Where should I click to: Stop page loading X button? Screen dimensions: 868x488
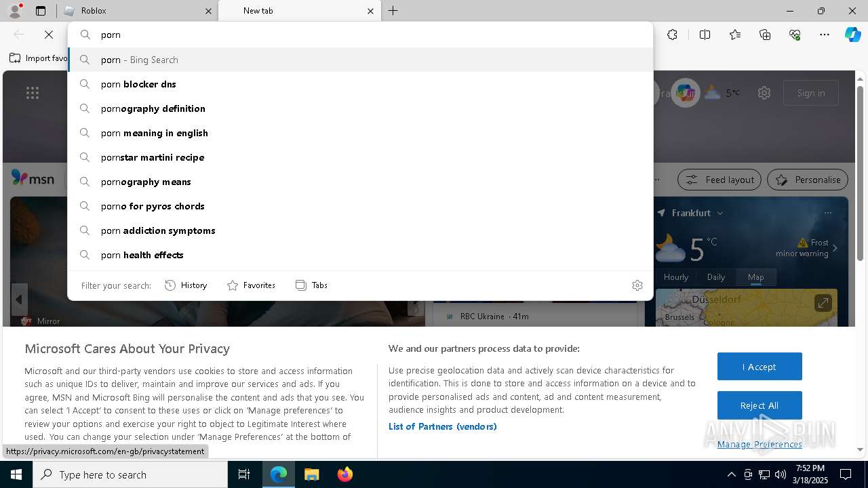[49, 35]
